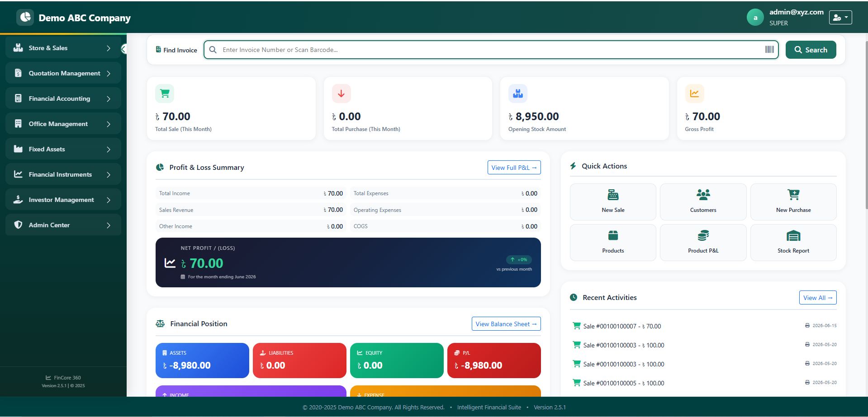The width and height of the screenshot is (868, 417).
Task: Click the cash register New Sale icon
Action: pyautogui.click(x=613, y=195)
